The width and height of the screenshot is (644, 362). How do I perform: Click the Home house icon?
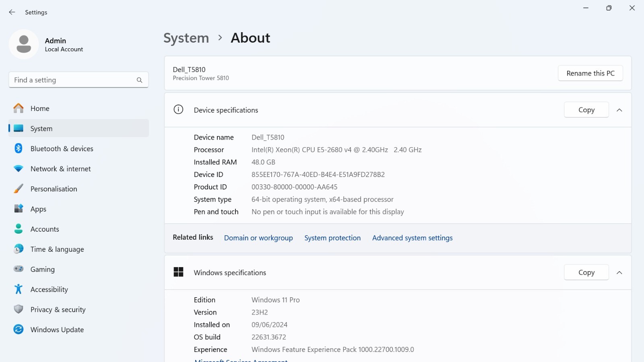pos(19,108)
